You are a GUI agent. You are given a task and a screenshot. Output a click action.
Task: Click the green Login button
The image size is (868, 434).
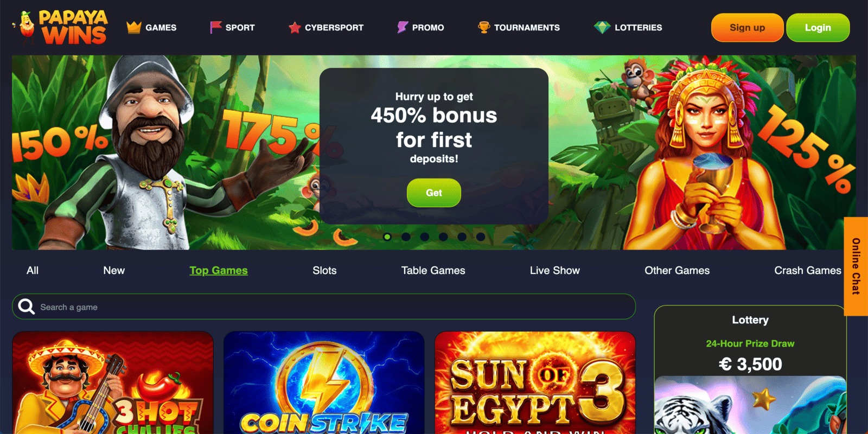[818, 28]
